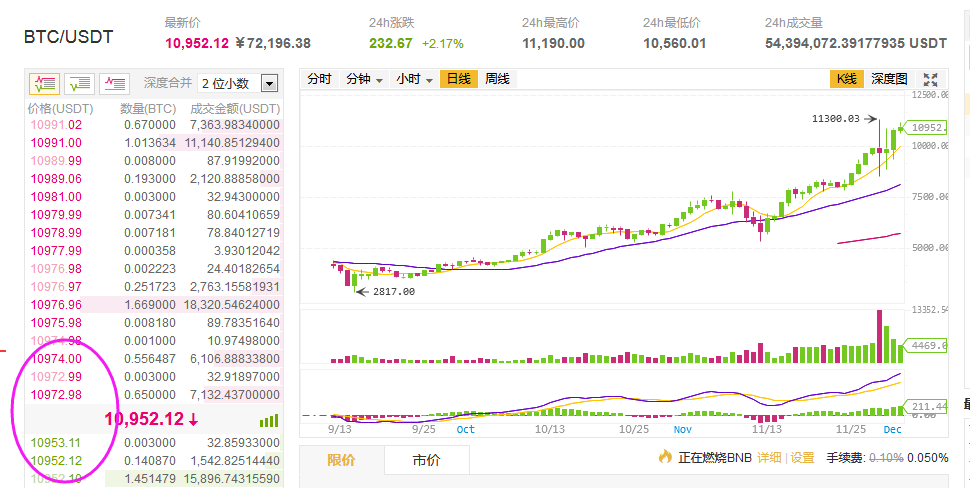Expand the 小时 interval dropdown
This screenshot has width=970, height=488.
coord(414,79)
